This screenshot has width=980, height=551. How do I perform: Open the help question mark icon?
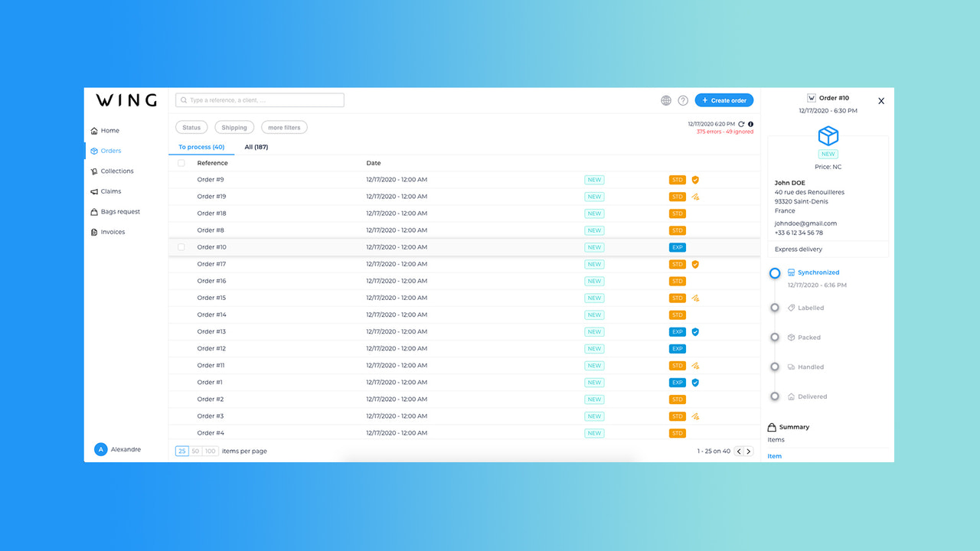[682, 100]
